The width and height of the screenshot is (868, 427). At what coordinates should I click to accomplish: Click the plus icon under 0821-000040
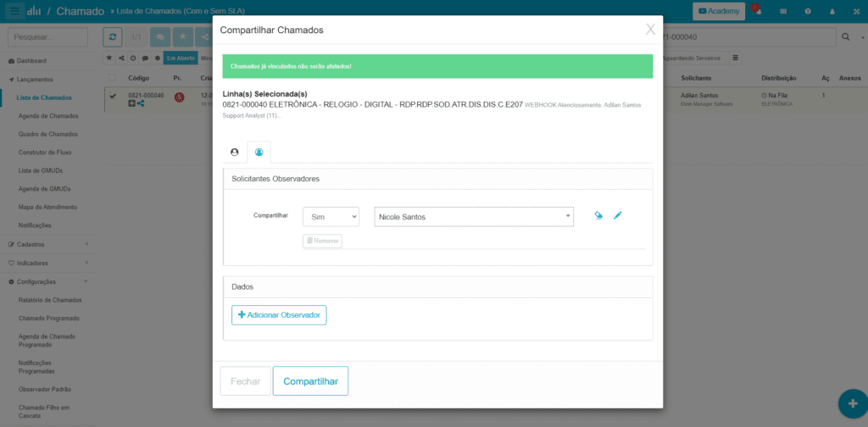click(x=131, y=103)
